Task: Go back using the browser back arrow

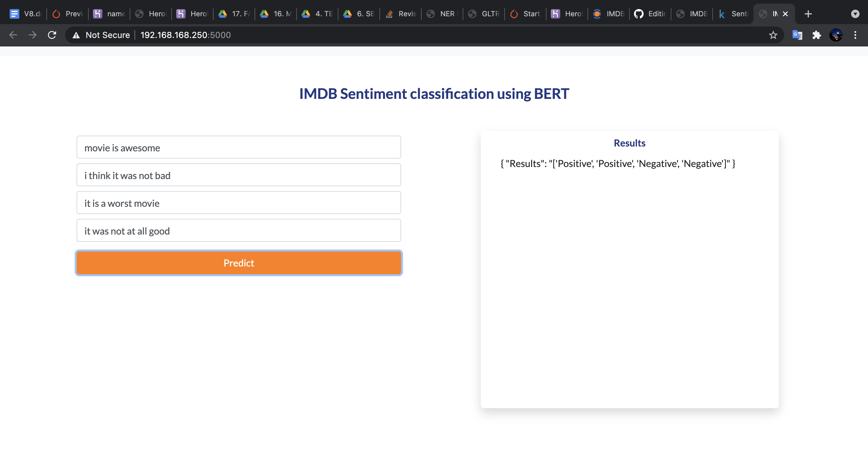Action: [x=13, y=35]
